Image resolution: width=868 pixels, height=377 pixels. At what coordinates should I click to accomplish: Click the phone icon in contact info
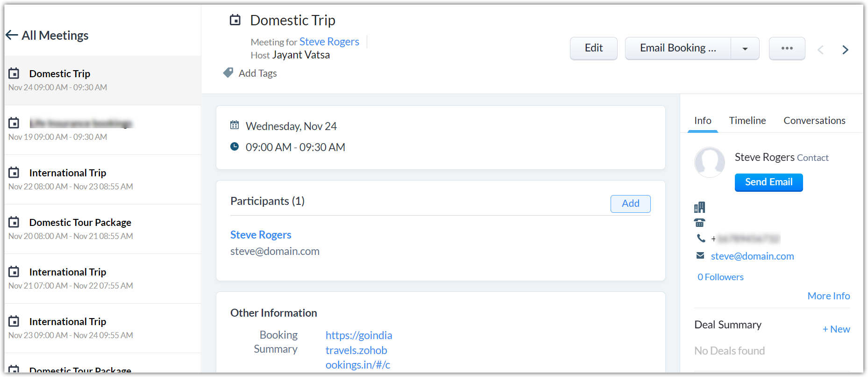pyautogui.click(x=701, y=239)
